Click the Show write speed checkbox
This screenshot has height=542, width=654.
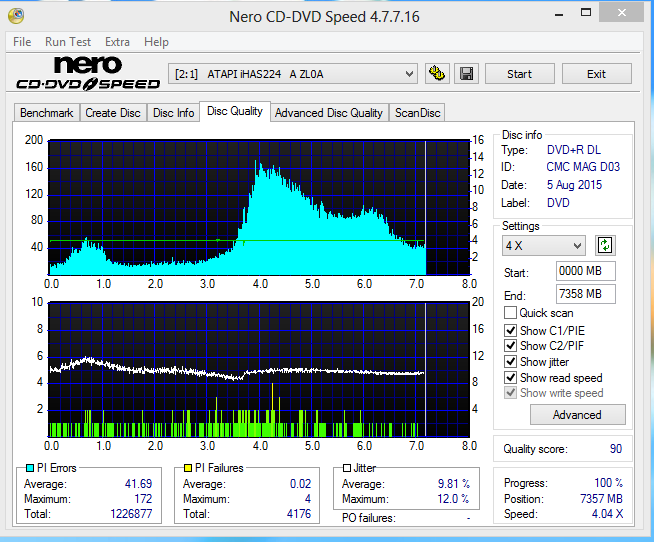(x=510, y=393)
